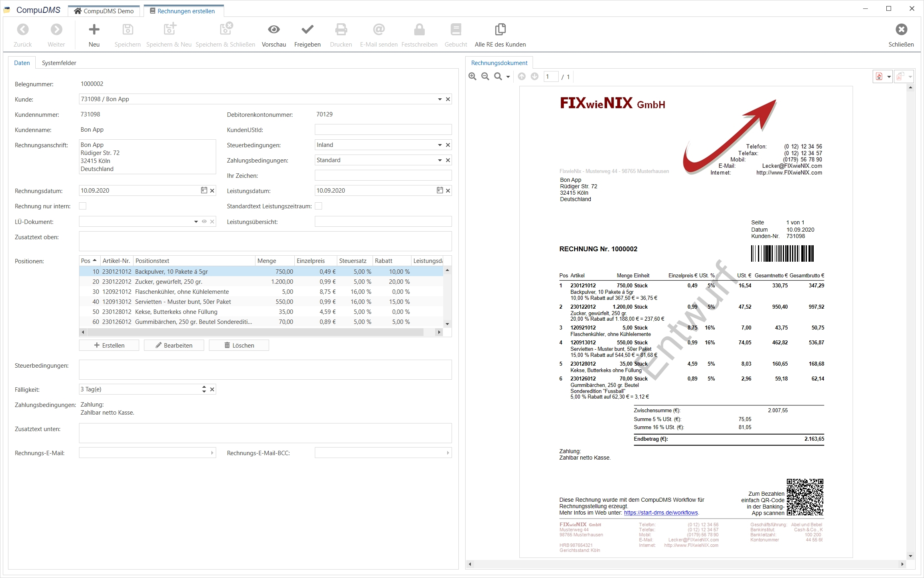The image size is (924, 578).
Task: Click the LÜ-Dokument eye preview toggle
Action: 204,222
